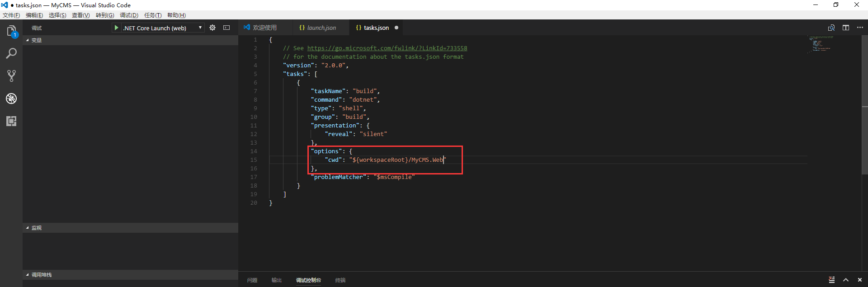
Task: Click the code minimap preview
Action: coord(821,44)
